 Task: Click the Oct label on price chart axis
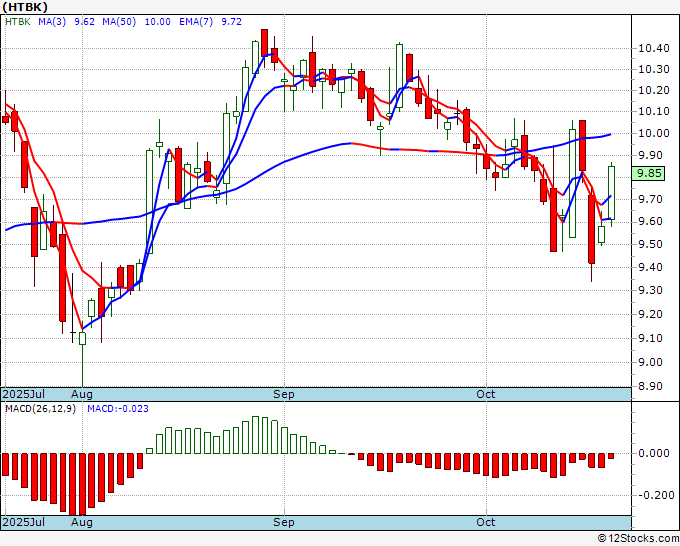coord(486,394)
